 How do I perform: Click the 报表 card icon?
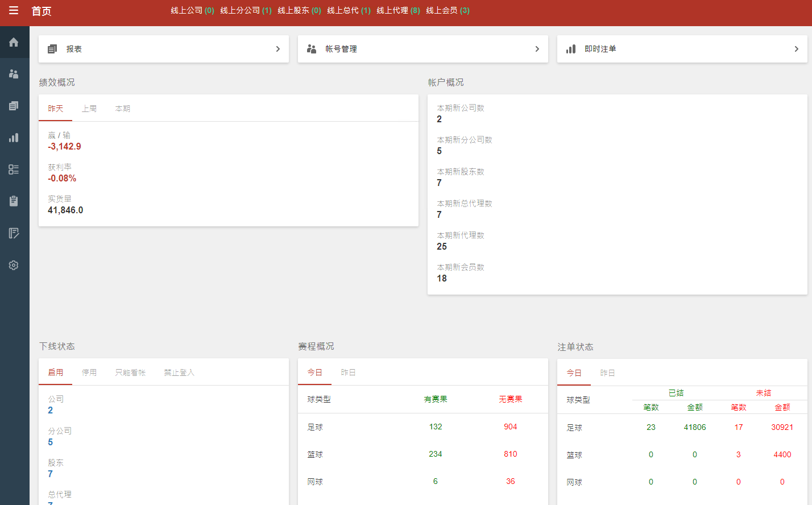(52, 48)
